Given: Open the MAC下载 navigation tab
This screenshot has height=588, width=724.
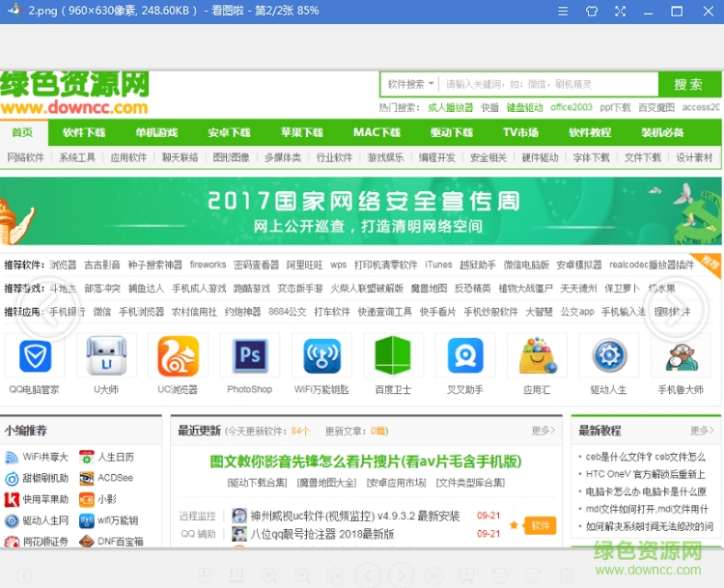Looking at the screenshot, I should 376,132.
